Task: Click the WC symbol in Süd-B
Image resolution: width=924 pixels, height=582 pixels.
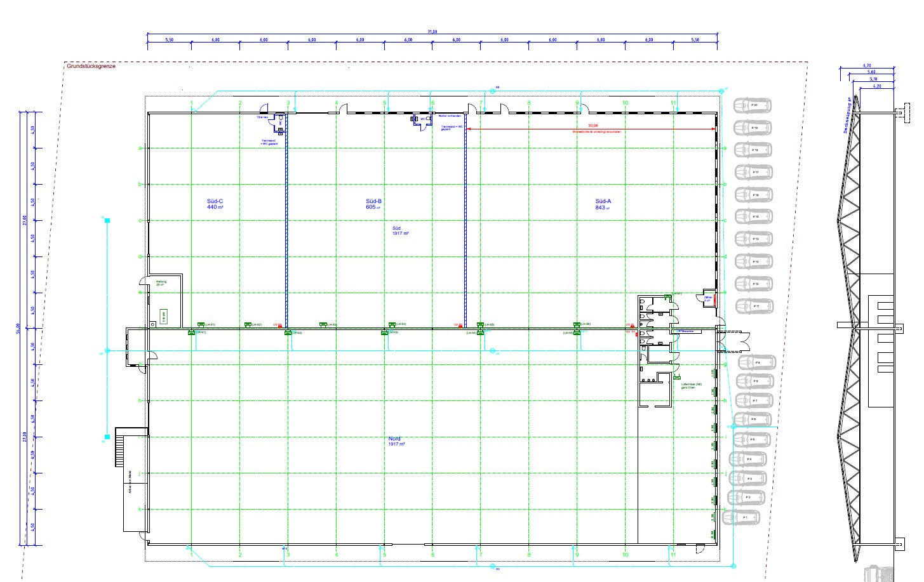Action: [x=422, y=120]
